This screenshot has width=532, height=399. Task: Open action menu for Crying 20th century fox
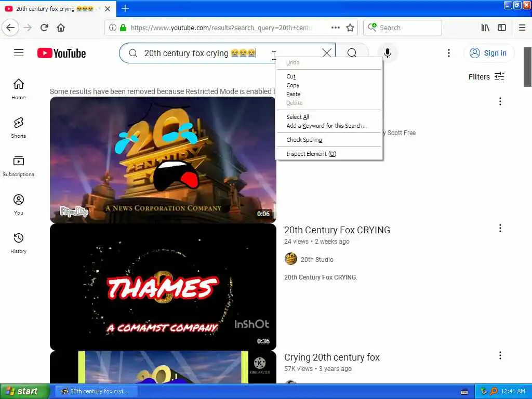[500, 355]
